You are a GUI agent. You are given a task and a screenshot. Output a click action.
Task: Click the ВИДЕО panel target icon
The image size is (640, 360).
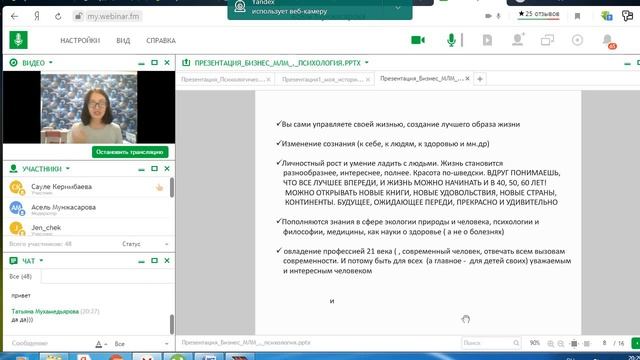point(13,62)
